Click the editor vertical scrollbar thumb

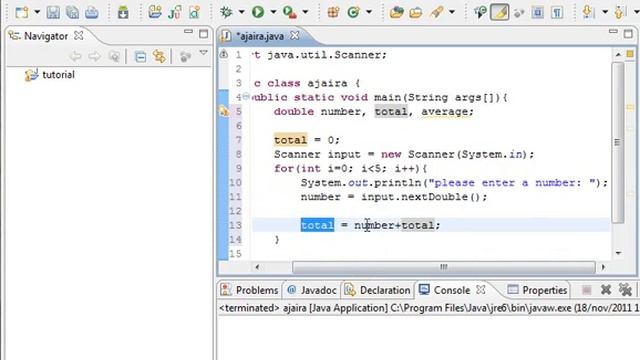click(x=618, y=142)
